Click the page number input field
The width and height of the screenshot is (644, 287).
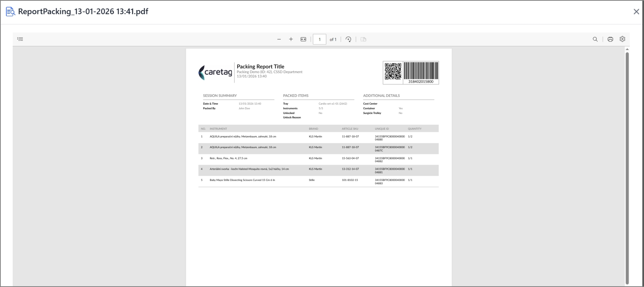(320, 39)
